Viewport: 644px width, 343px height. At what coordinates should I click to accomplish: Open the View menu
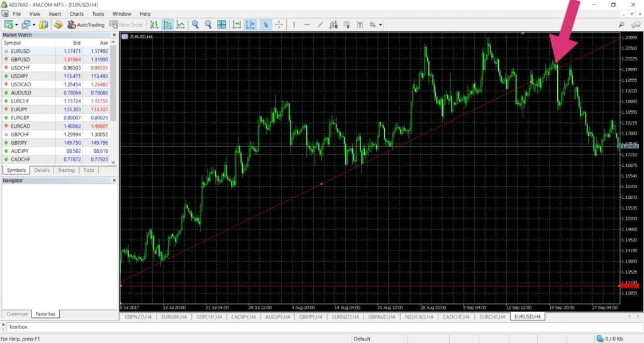pos(35,14)
